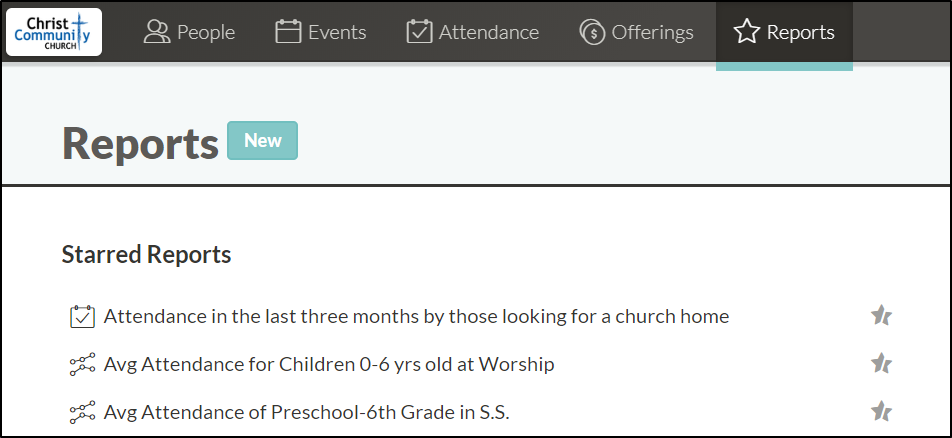This screenshot has width=952, height=438.
Task: Click the Events calendar icon
Action: (288, 32)
